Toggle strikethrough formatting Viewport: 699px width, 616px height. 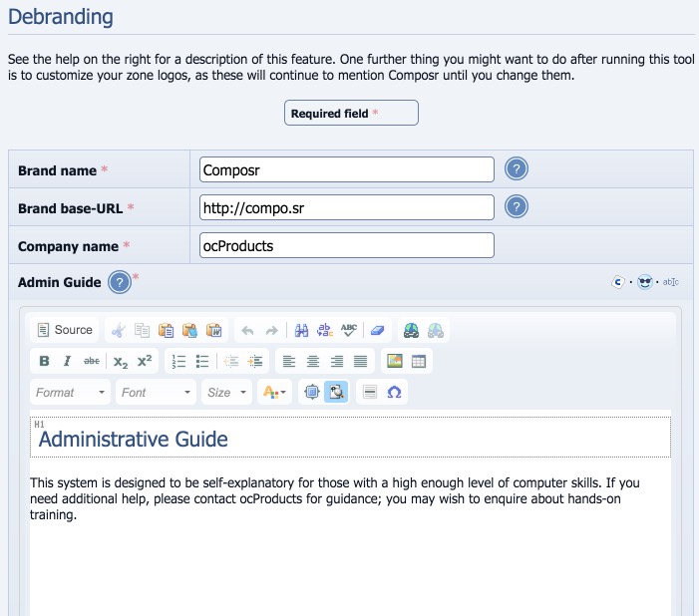tap(92, 361)
